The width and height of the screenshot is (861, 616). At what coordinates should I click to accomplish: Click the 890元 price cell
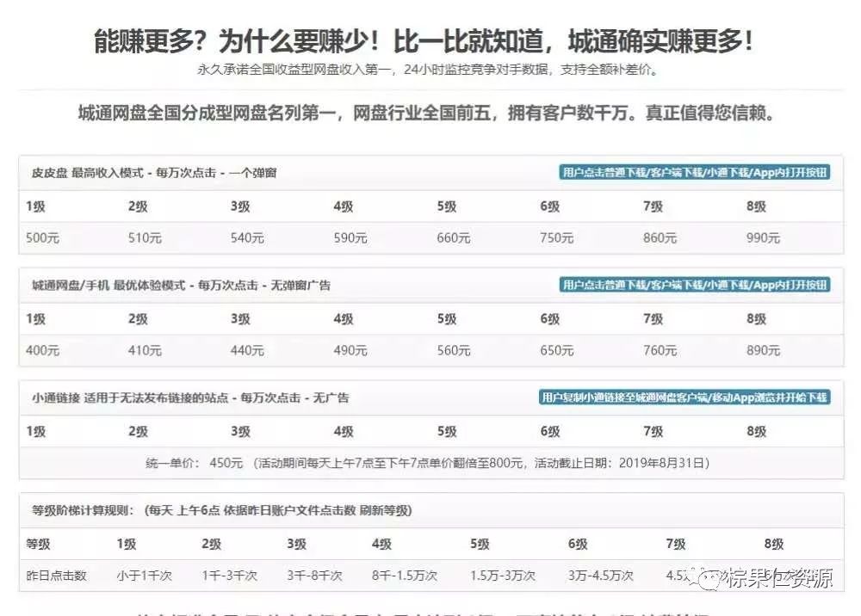[761, 349]
